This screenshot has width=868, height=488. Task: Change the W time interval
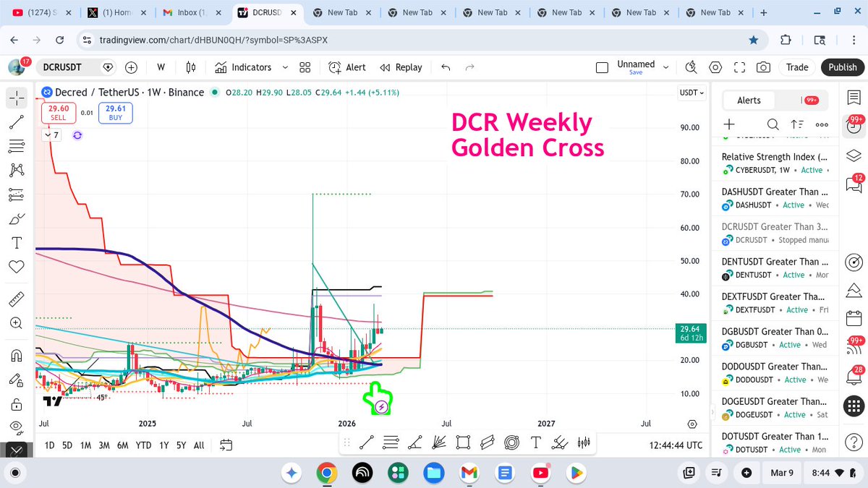tap(161, 67)
